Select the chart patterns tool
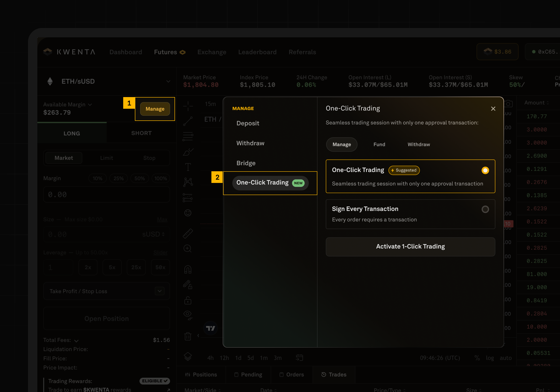The width and height of the screenshot is (560, 392). [x=188, y=182]
